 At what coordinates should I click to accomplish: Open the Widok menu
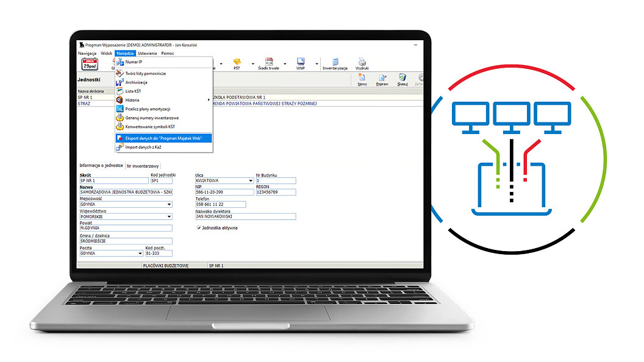[x=106, y=54]
